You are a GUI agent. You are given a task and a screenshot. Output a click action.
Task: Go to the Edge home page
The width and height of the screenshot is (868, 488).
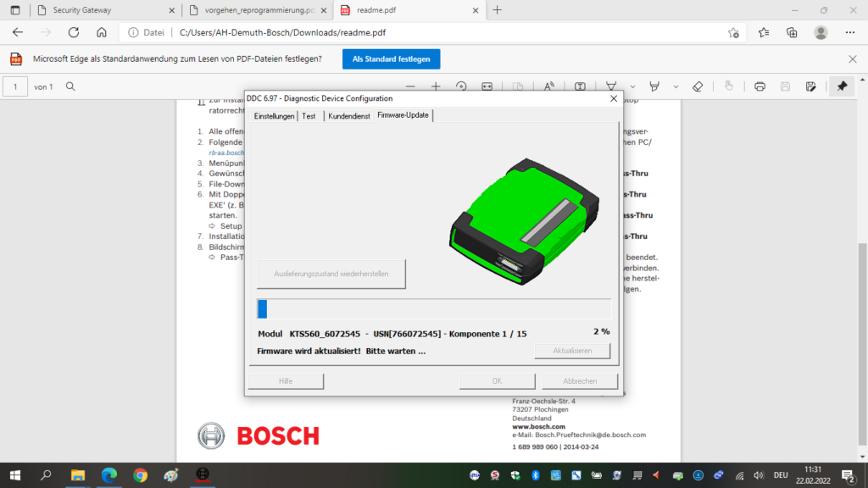pyautogui.click(x=102, y=33)
